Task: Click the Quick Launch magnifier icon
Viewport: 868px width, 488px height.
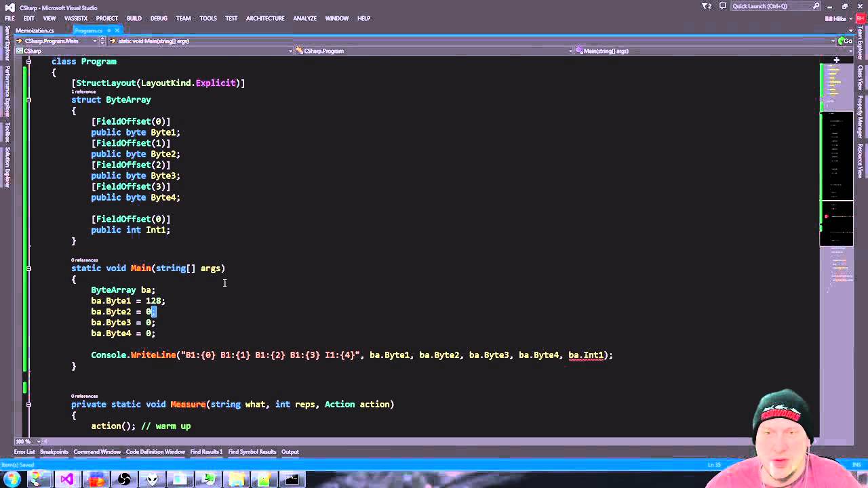Action: coord(816,6)
